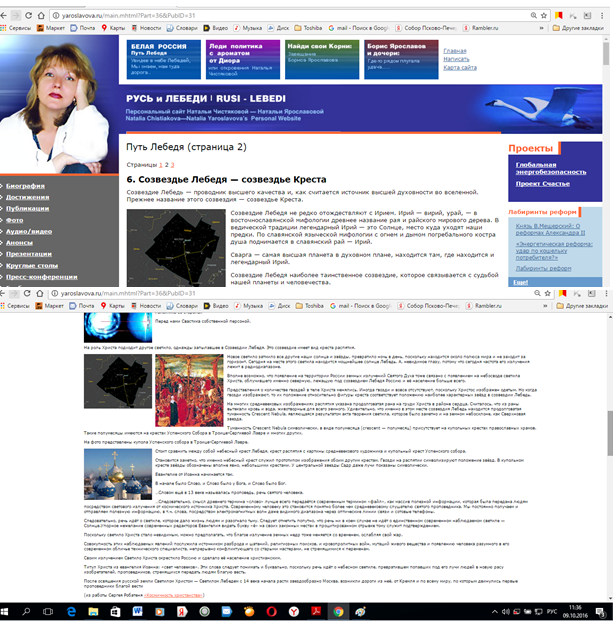The width and height of the screenshot is (613, 621).
Task: Open Фото in the left menu
Action: coord(15,220)
